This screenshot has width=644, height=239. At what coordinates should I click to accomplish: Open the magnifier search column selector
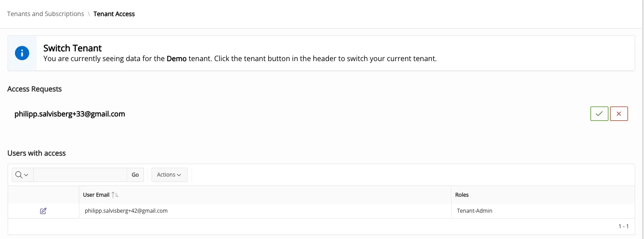pos(22,175)
